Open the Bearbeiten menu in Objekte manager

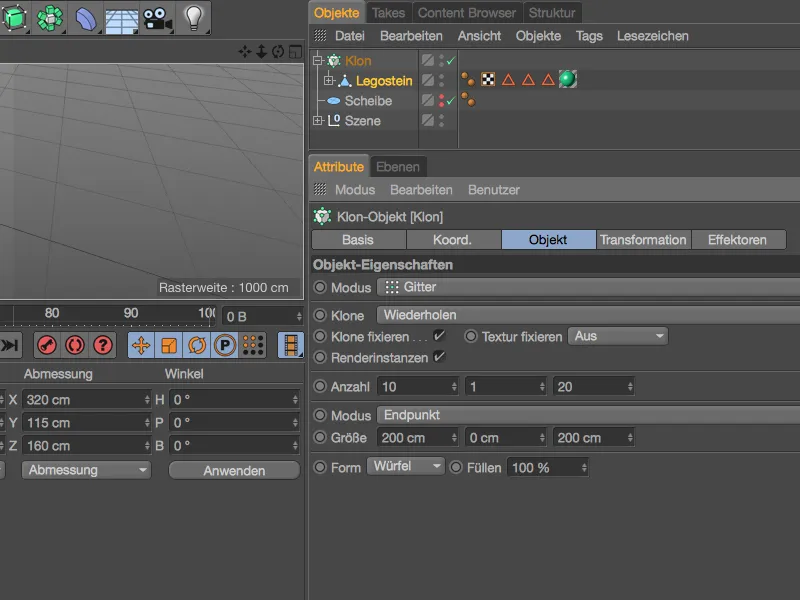pos(411,36)
